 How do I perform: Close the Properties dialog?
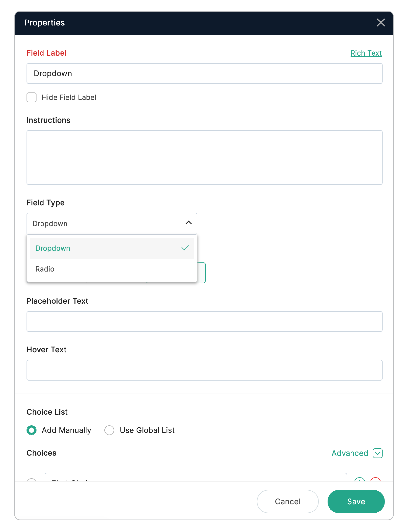(x=381, y=23)
